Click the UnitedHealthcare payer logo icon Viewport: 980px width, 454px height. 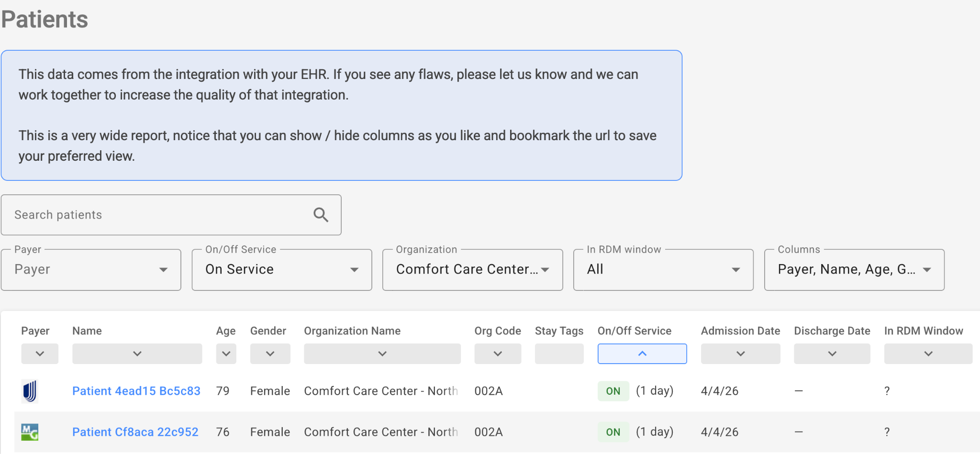[30, 391]
